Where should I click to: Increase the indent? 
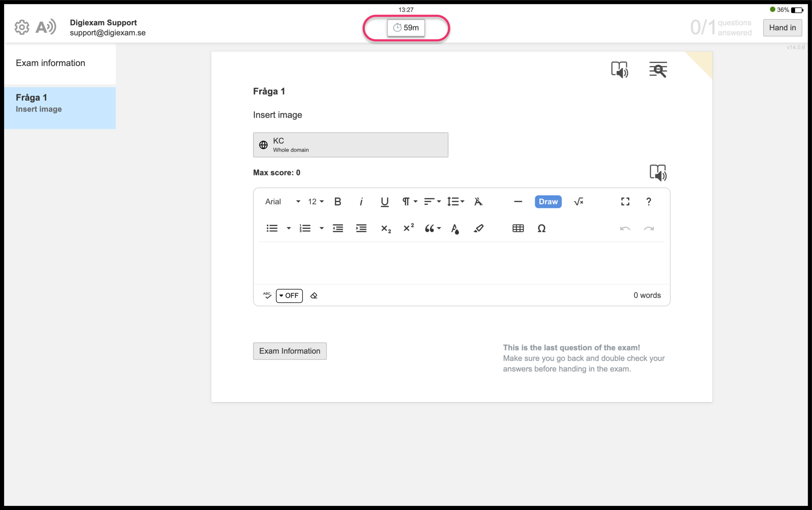[361, 228]
